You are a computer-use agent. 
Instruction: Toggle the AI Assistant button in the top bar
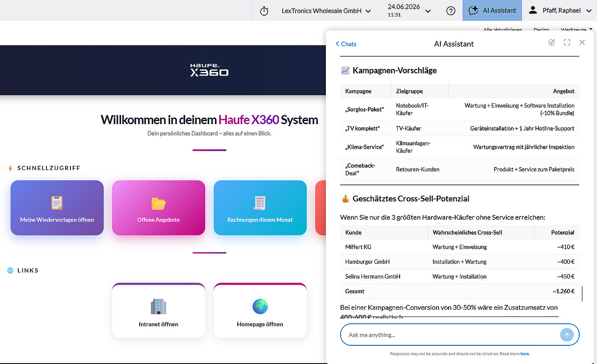492,11
